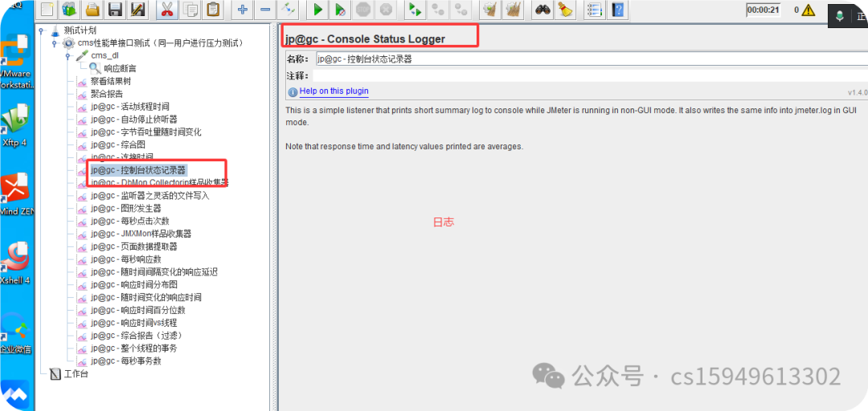Screen dimensions: 868x411
Task: Click the Open folder toolbar icon
Action: click(x=92, y=9)
